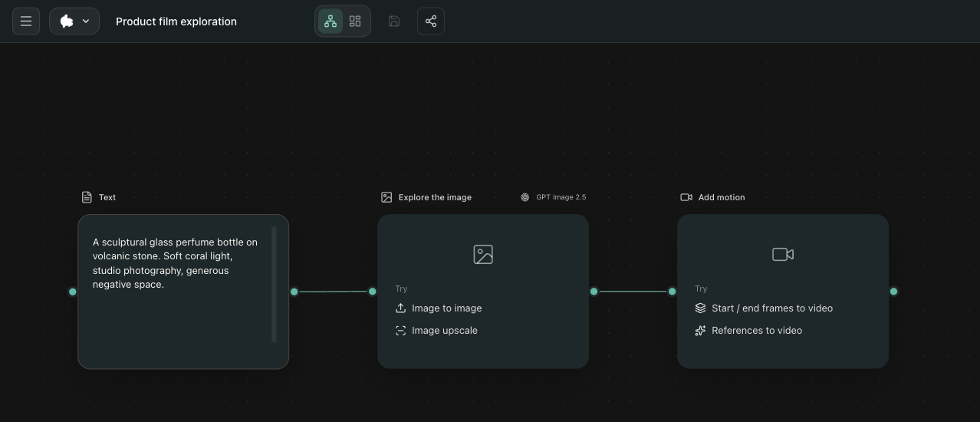Click the Add motion node output port
Viewport: 980px width, 422px height.
tap(894, 292)
